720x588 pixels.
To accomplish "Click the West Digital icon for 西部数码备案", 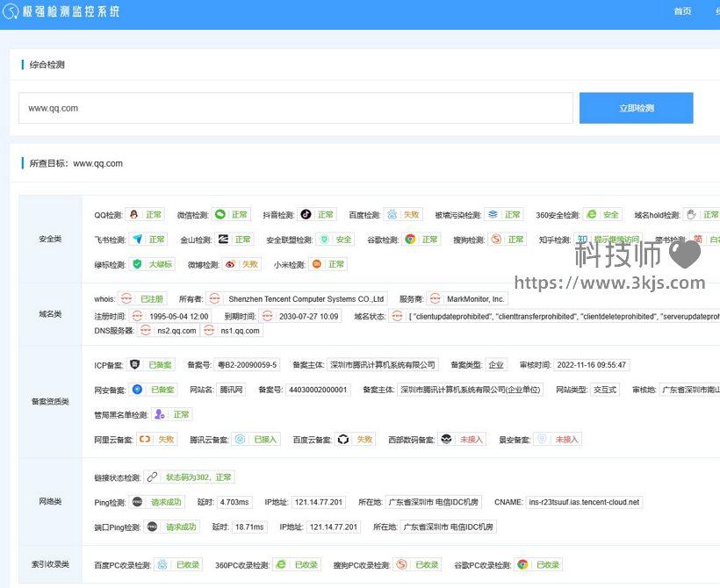I will [x=446, y=439].
